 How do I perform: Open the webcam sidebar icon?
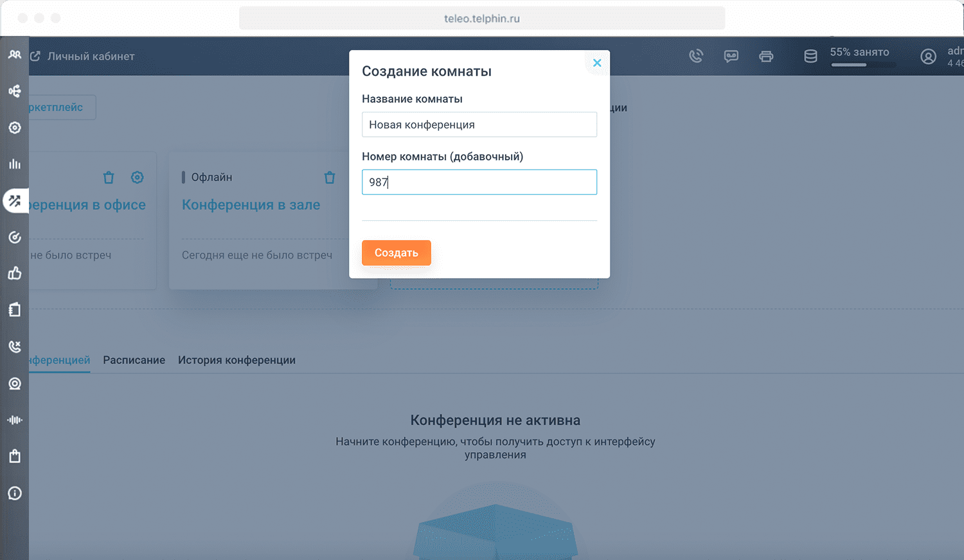click(x=15, y=383)
